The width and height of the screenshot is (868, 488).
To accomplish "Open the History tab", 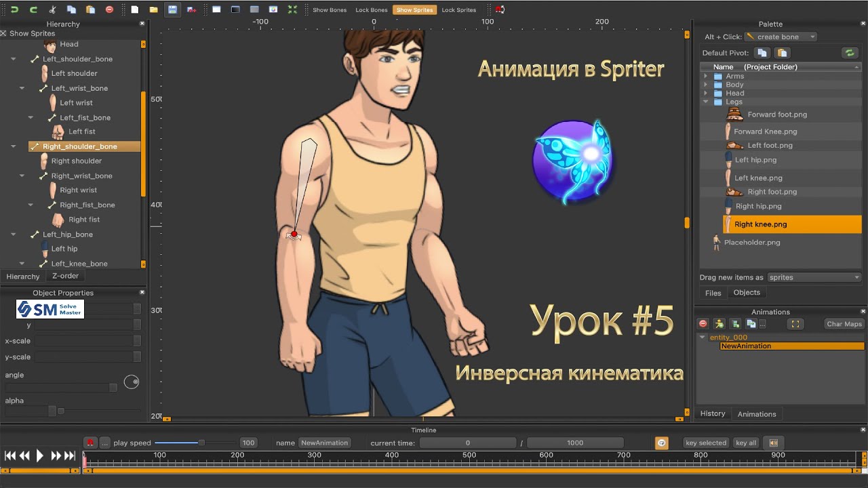I will tap(713, 413).
